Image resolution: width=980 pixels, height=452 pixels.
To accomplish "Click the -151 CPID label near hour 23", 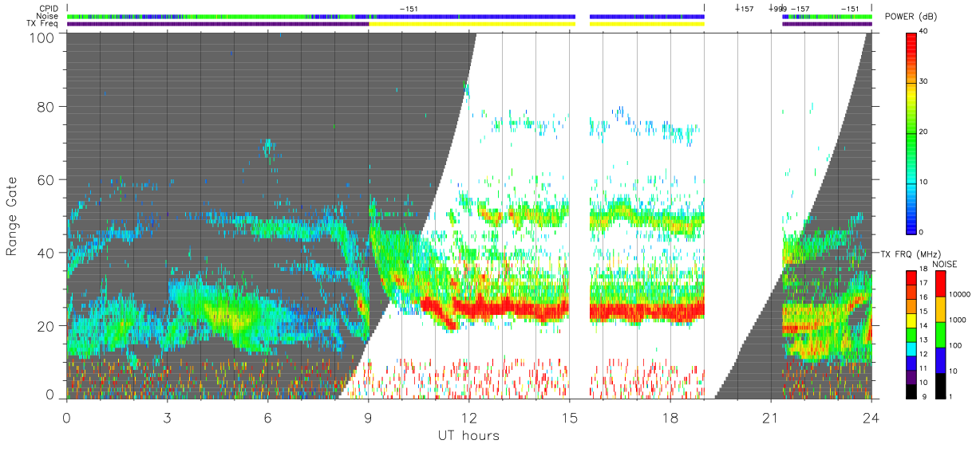I will (850, 9).
